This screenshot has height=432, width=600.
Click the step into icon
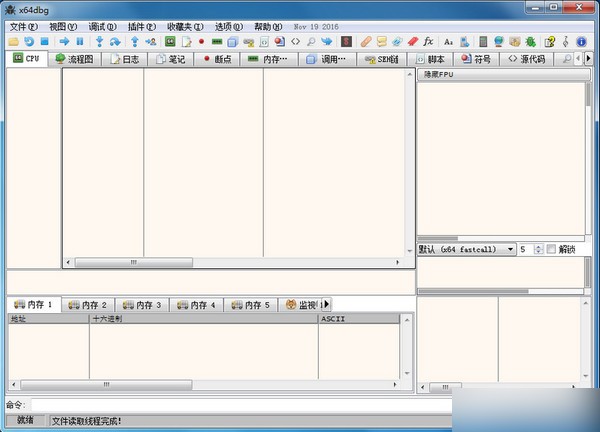pyautogui.click(x=99, y=42)
